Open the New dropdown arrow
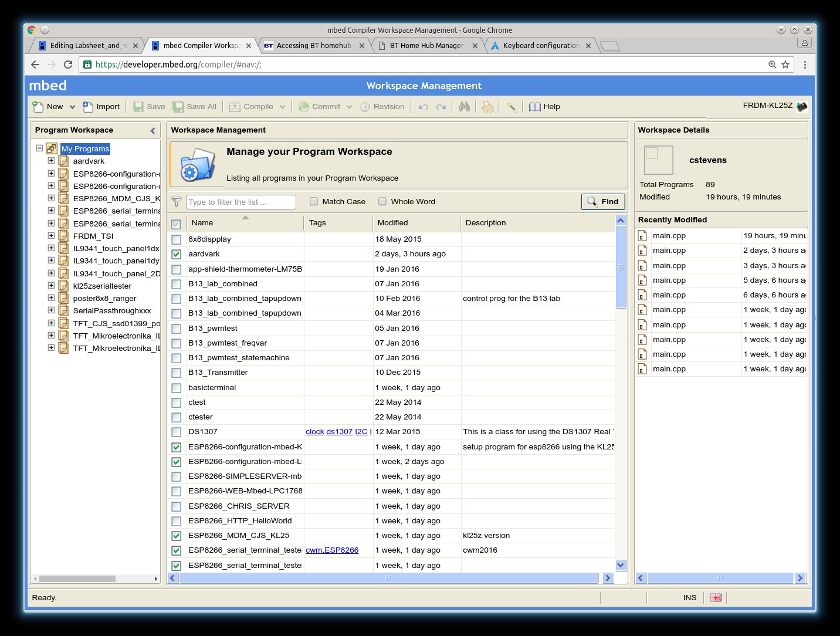 tap(72, 107)
